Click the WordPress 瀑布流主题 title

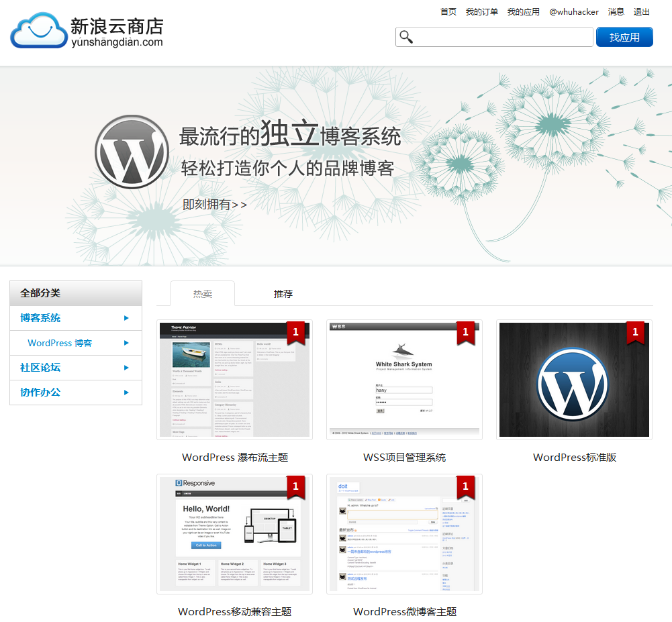click(235, 458)
